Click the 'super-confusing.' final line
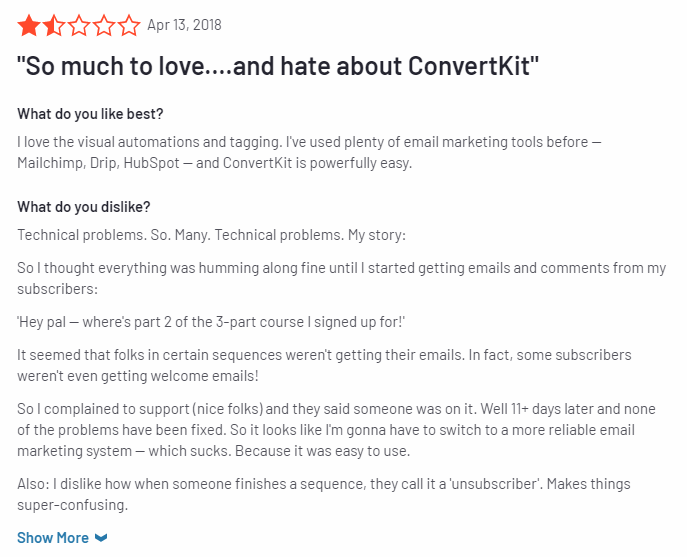The width and height of the screenshot is (687, 557). (73, 505)
